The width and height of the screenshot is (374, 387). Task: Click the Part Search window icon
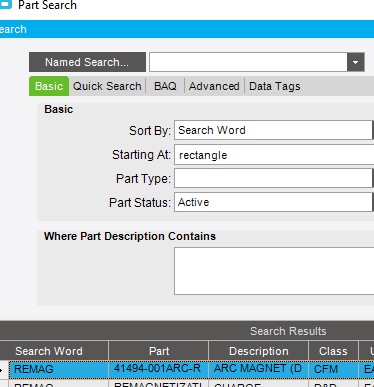(x=6, y=4)
